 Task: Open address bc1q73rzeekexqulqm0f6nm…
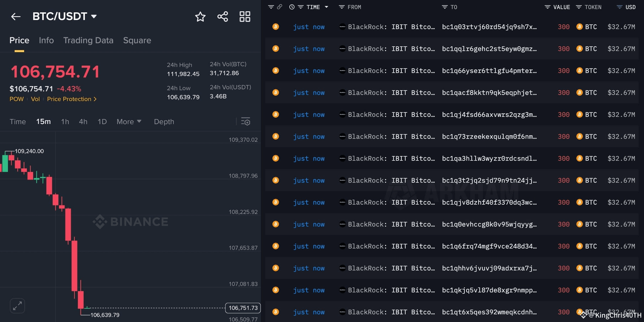[489, 137]
